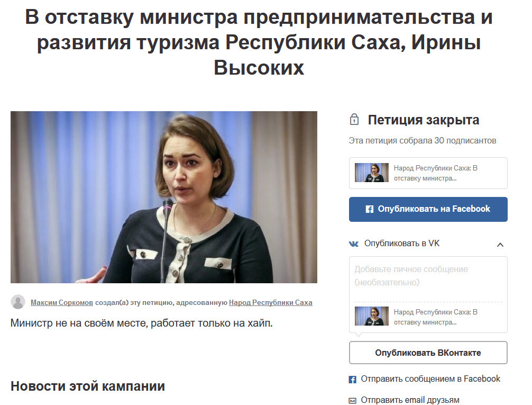
Task: Click the Новости этой кампании heading
Action: coord(88,386)
